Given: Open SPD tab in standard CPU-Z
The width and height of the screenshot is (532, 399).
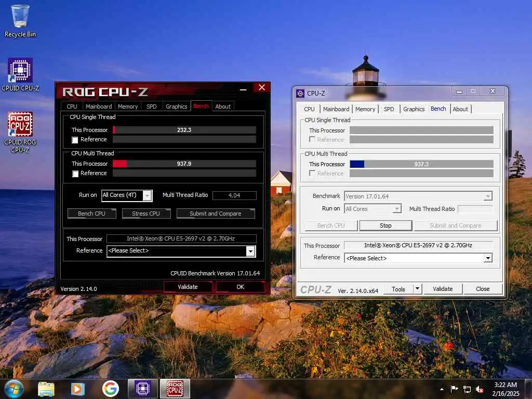Looking at the screenshot, I should point(389,109).
